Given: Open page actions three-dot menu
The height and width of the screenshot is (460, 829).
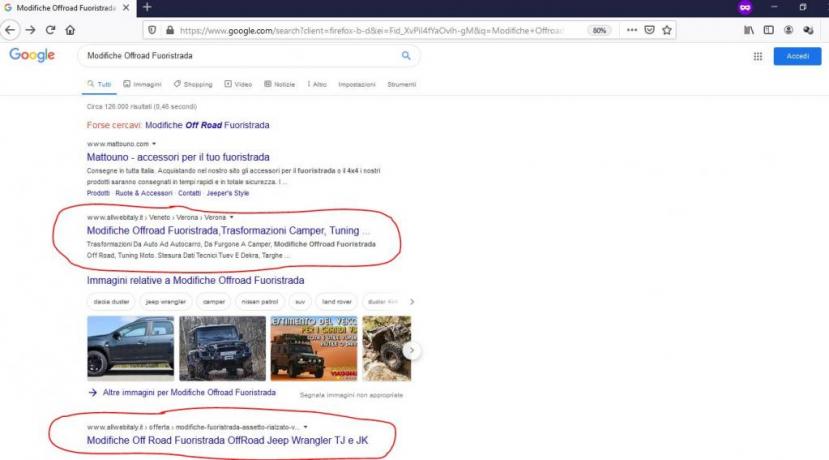Looking at the screenshot, I should click(x=632, y=30).
